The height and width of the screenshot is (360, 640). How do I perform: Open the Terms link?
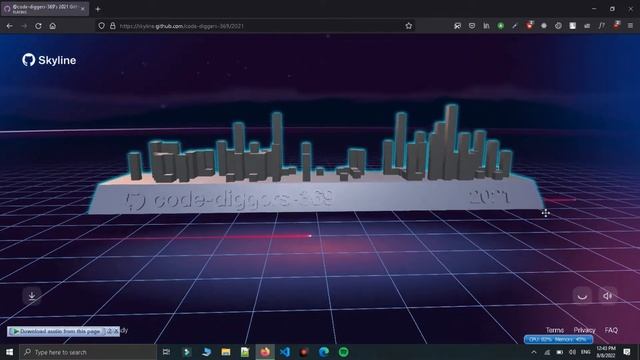click(555, 330)
